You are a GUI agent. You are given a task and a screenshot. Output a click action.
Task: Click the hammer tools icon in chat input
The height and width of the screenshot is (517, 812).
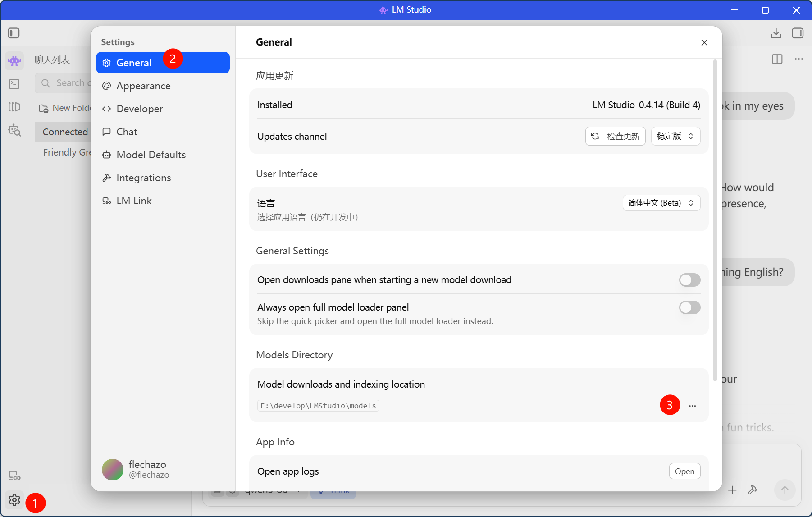coord(753,490)
